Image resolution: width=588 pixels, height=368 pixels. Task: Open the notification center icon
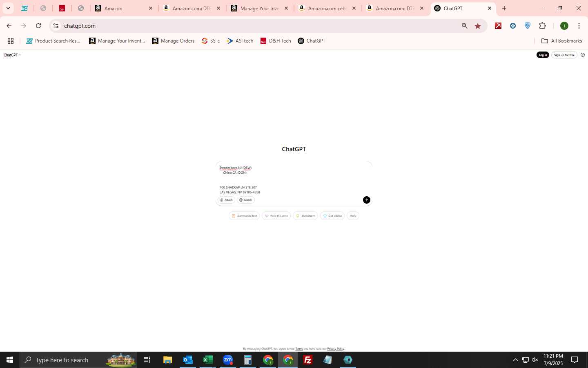575,360
